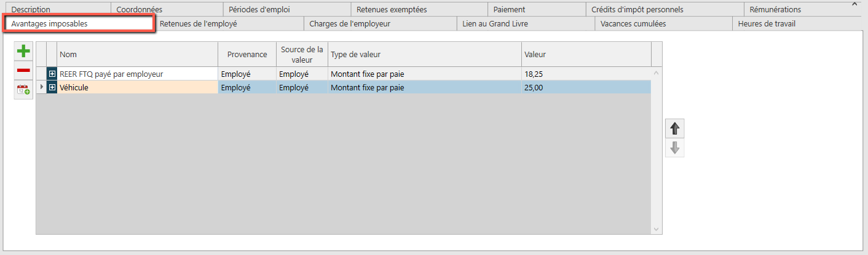Click Source de la valeur cell in REER row
Screen dimensions: 868x255
[x=302, y=74]
